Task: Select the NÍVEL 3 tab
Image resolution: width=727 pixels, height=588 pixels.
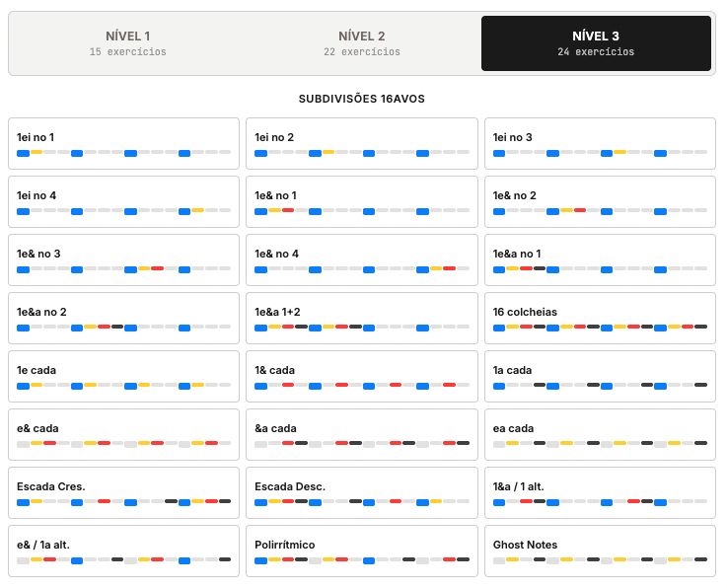Action: (x=596, y=43)
